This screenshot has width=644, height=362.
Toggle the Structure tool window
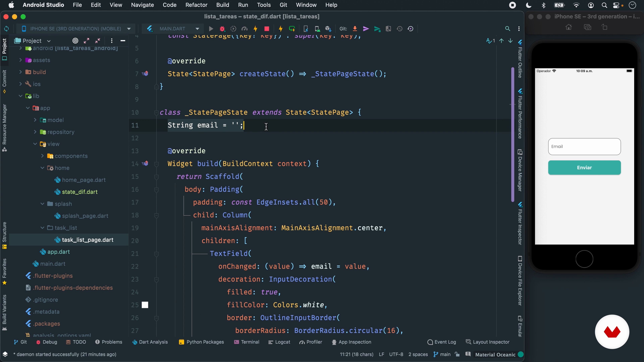[4, 235]
